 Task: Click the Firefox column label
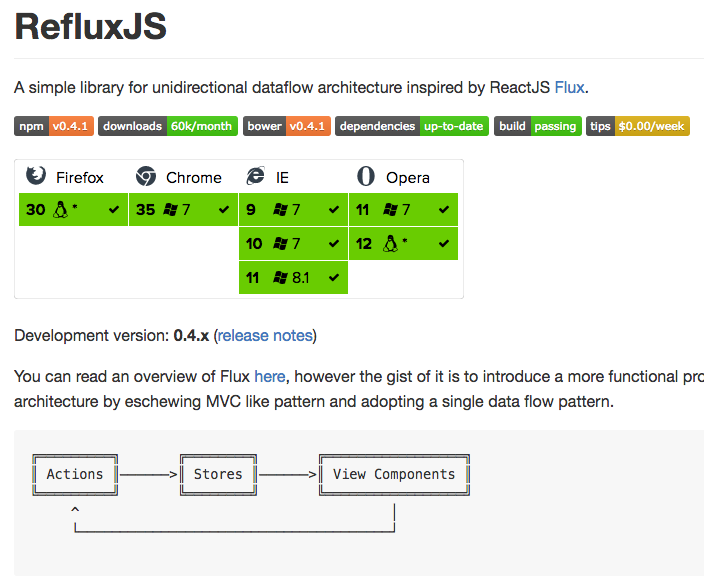pos(80,178)
